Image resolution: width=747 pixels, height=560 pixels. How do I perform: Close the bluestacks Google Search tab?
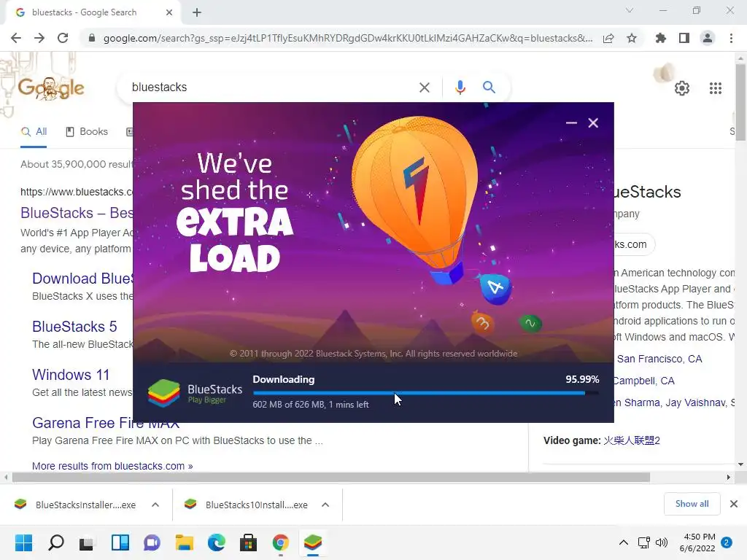[169, 12]
